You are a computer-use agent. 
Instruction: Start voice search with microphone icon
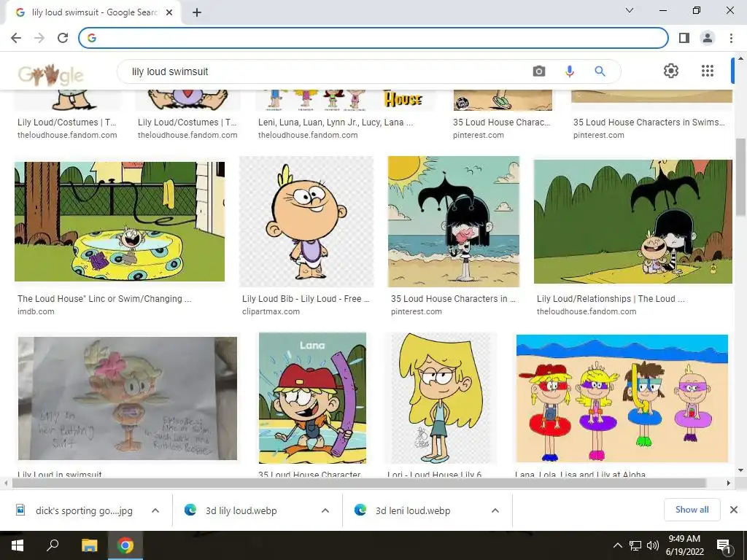click(x=569, y=71)
